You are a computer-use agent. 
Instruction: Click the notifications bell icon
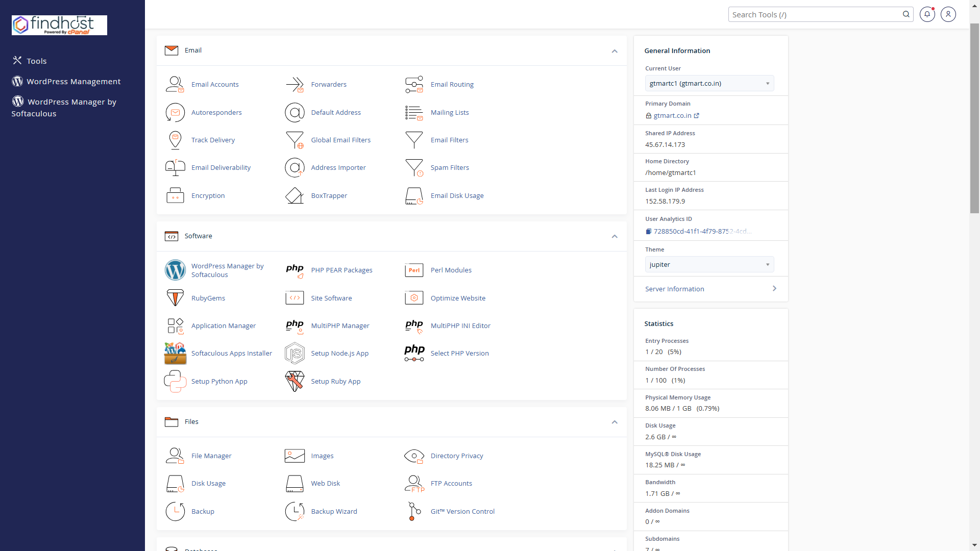click(927, 14)
